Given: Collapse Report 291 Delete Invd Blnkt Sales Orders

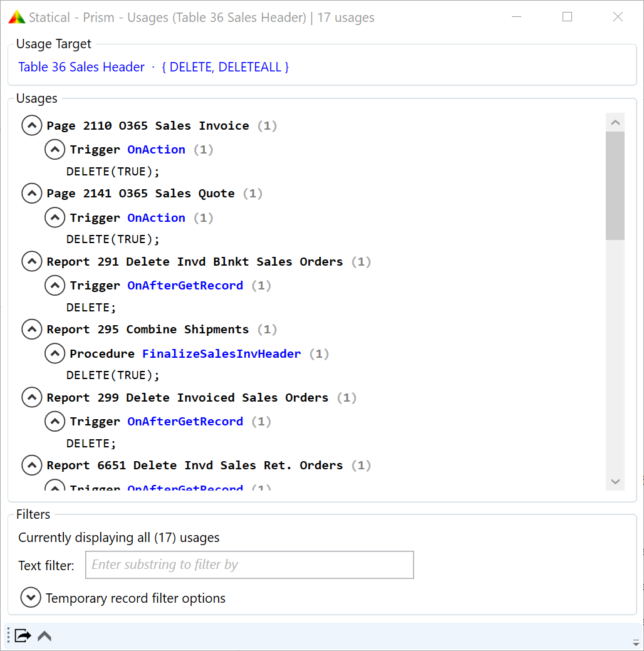Looking at the screenshot, I should (x=31, y=261).
